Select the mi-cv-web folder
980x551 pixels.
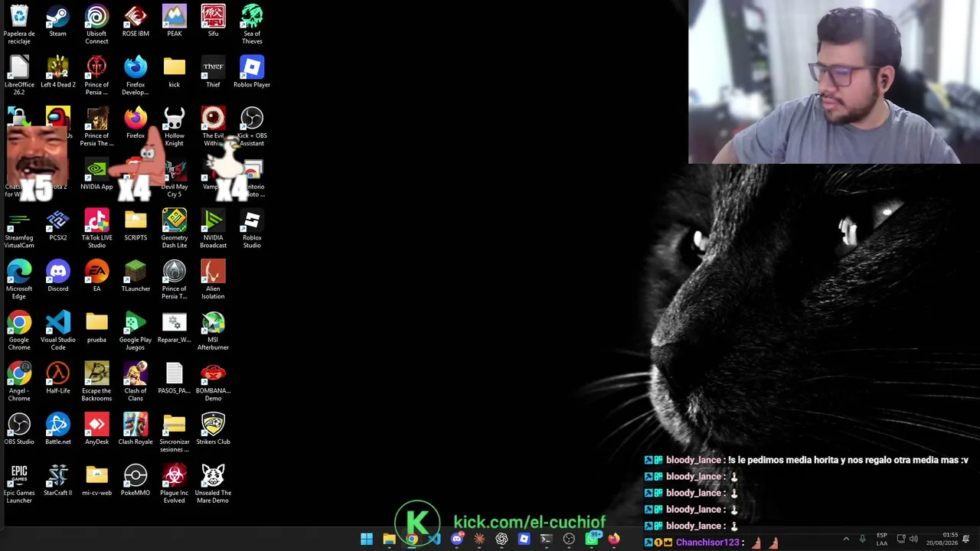click(96, 481)
